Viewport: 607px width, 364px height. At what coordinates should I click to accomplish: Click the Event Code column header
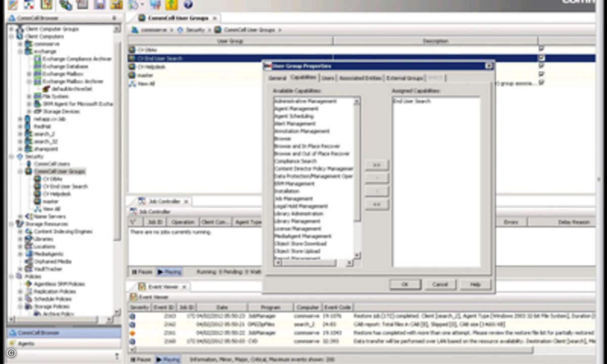337,307
